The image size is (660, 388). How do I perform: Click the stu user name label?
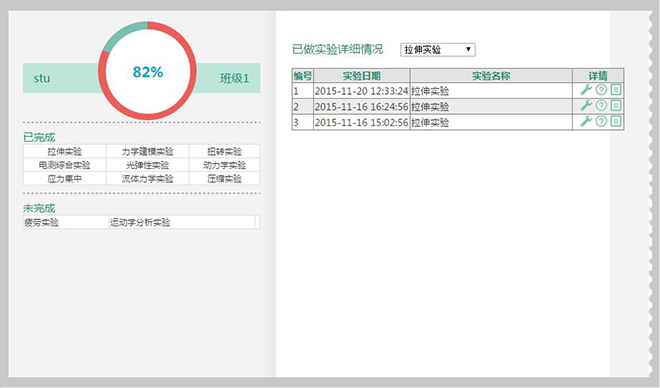[42, 78]
